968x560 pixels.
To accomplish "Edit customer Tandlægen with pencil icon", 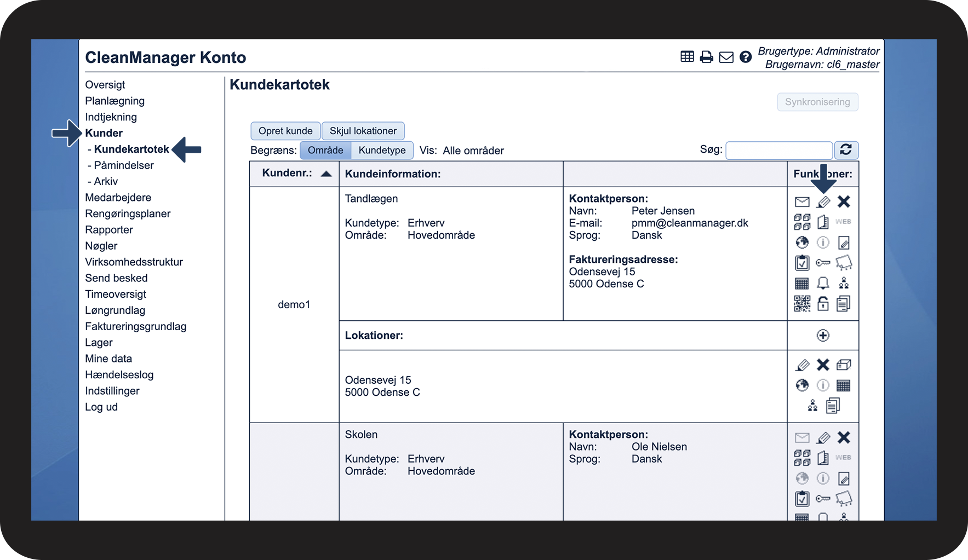I will (823, 202).
